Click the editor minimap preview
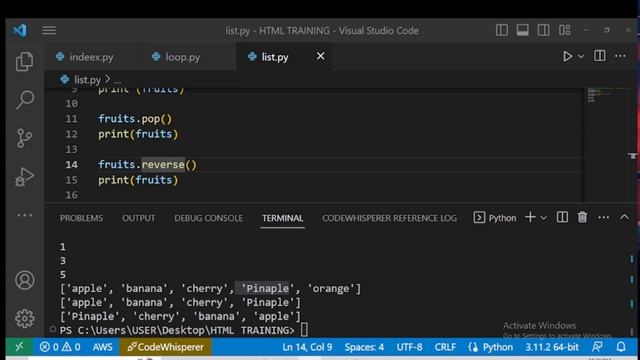 (607, 95)
